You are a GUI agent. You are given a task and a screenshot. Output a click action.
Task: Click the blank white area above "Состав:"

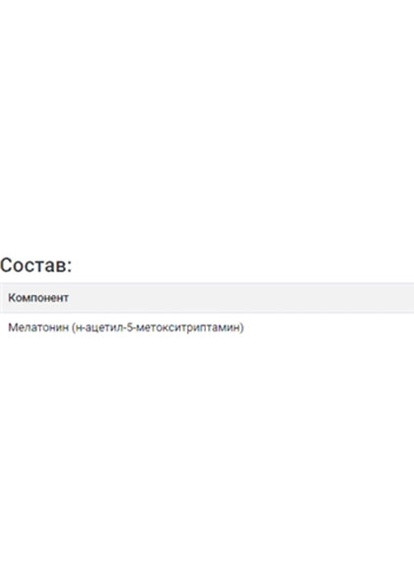[x=206, y=125]
